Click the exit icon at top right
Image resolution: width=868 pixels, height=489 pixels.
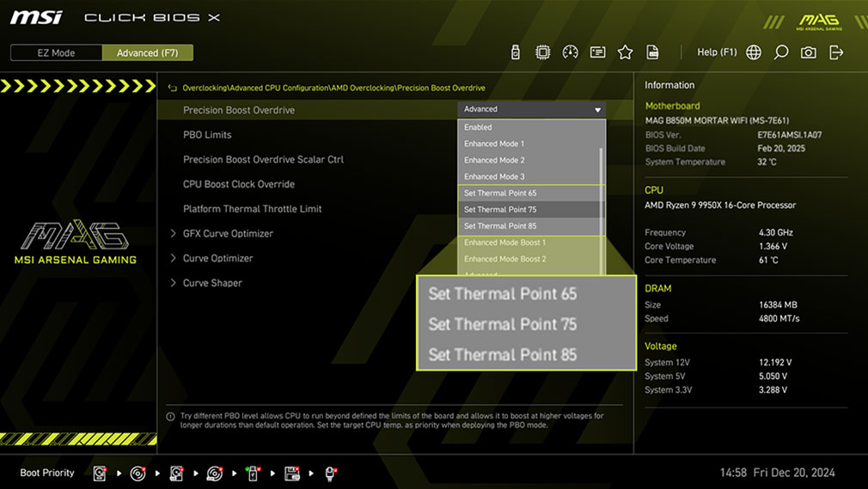click(836, 52)
